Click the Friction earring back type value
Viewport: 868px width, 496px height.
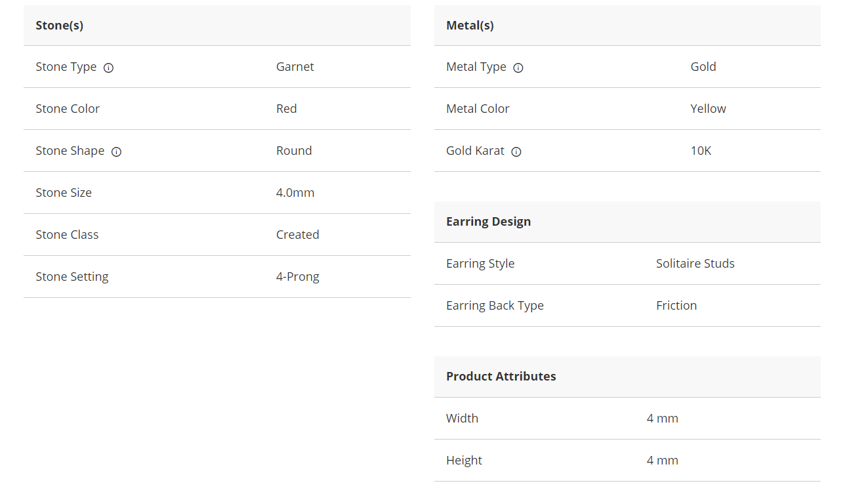coord(676,306)
